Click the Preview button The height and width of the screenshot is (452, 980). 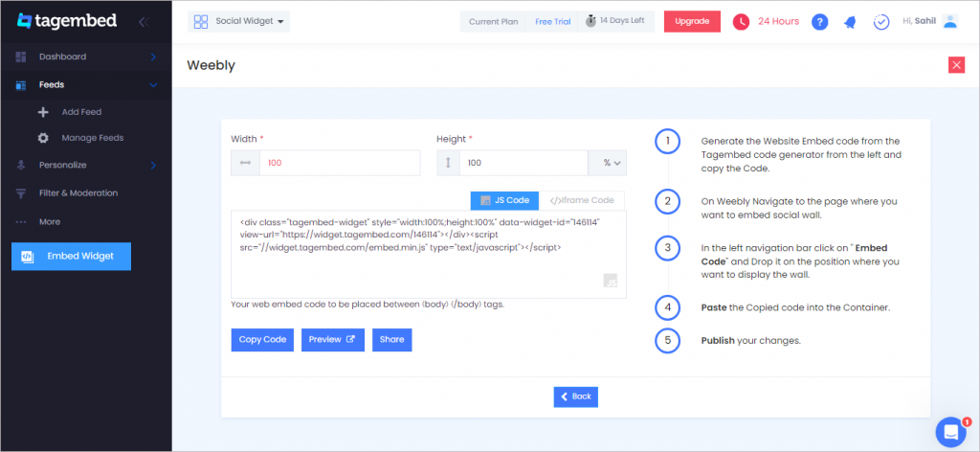click(333, 339)
